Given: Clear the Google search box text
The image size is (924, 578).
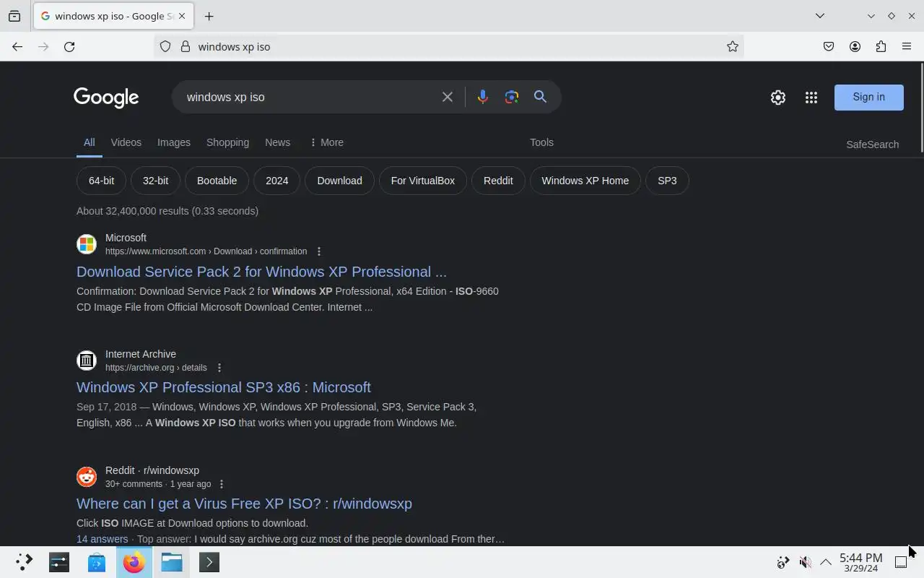Looking at the screenshot, I should [x=448, y=97].
